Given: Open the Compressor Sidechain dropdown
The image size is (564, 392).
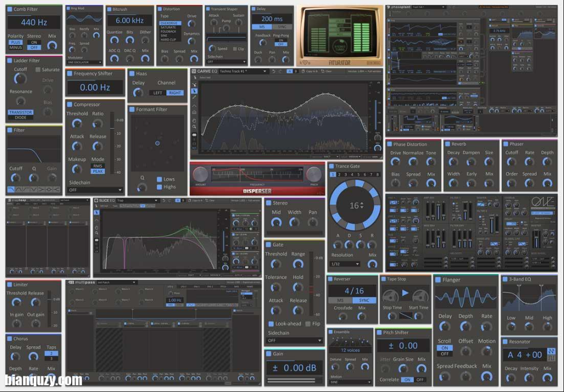Looking at the screenshot, I should coord(95,190).
